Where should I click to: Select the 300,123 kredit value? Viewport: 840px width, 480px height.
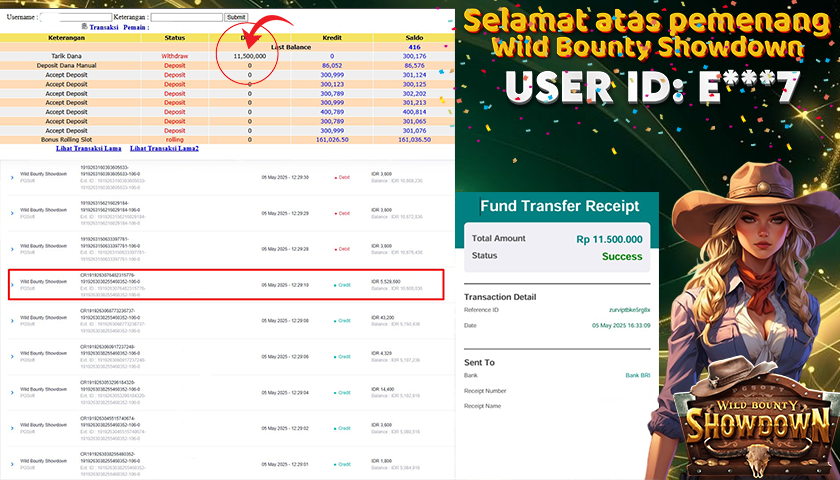tap(332, 84)
